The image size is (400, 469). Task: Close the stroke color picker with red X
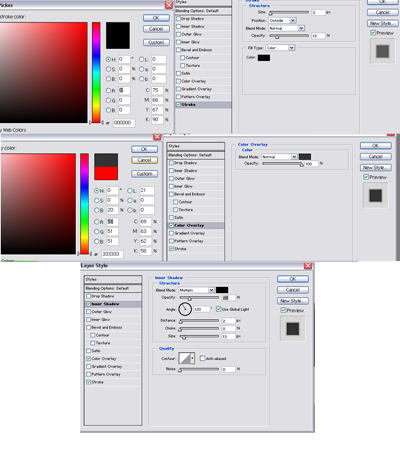point(169,5)
